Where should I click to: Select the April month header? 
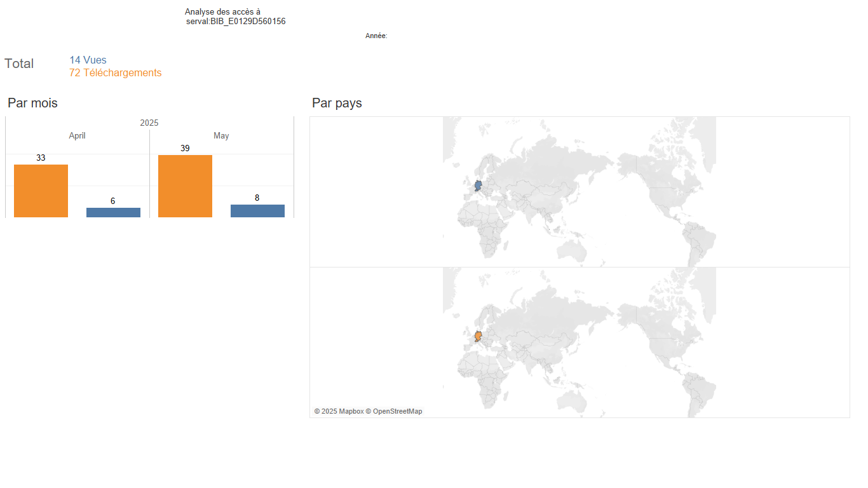pos(77,136)
